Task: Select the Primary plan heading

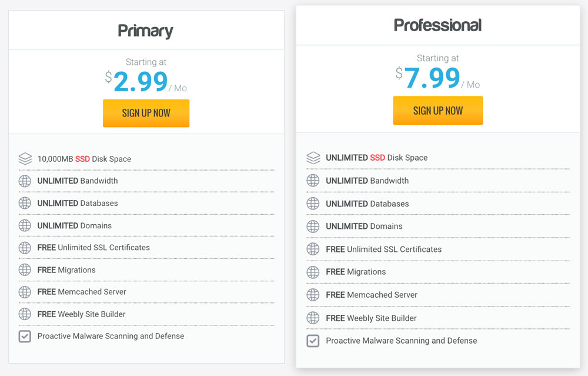Action: click(145, 31)
